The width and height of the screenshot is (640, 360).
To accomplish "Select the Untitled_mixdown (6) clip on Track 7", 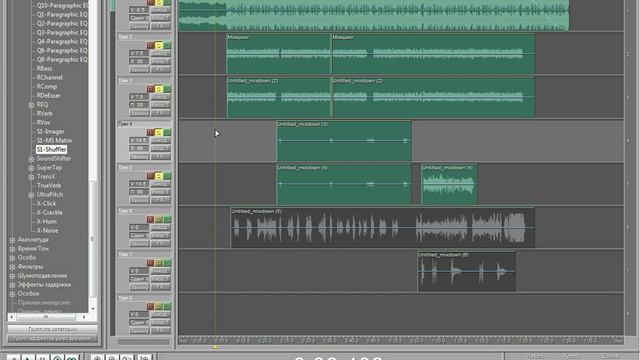I will pyautogui.click(x=466, y=271).
